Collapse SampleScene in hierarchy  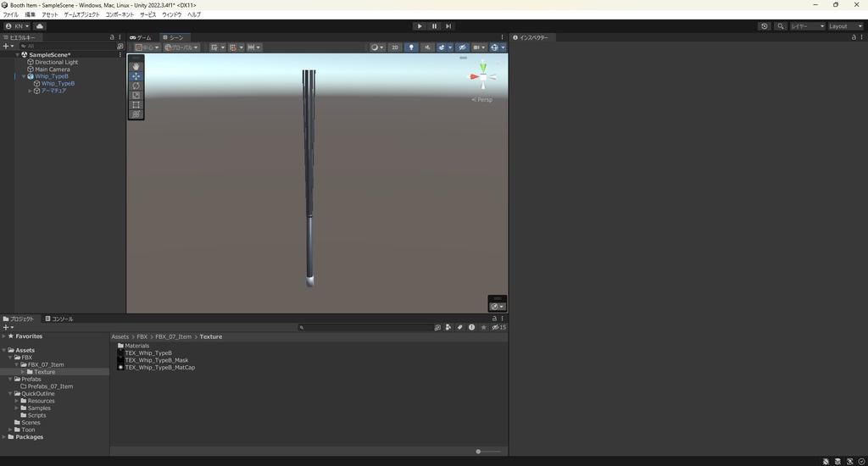(18, 55)
